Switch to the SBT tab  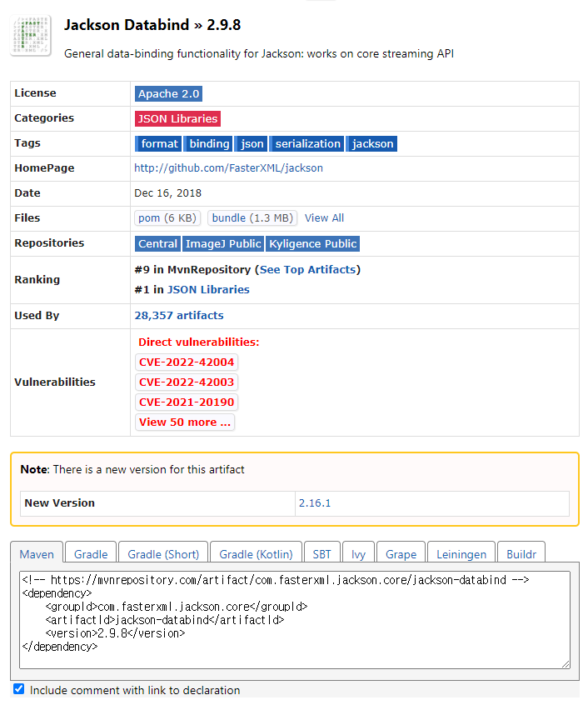pos(321,554)
